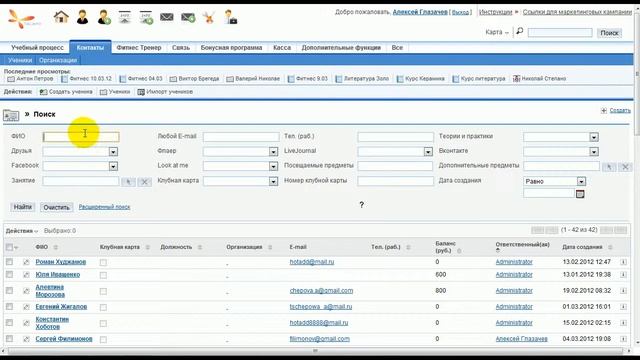Screen dimensions: 640x360
Task: Select the row checkbox for Алевтина Морозова
Action: [9, 291]
